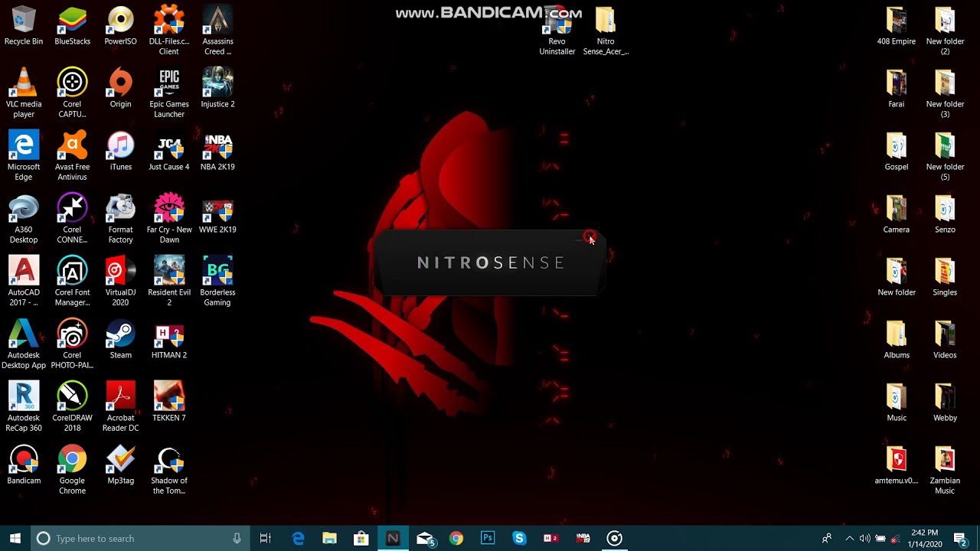
Task: Open CorelDRAW 2018 shortcut
Action: click(x=72, y=407)
